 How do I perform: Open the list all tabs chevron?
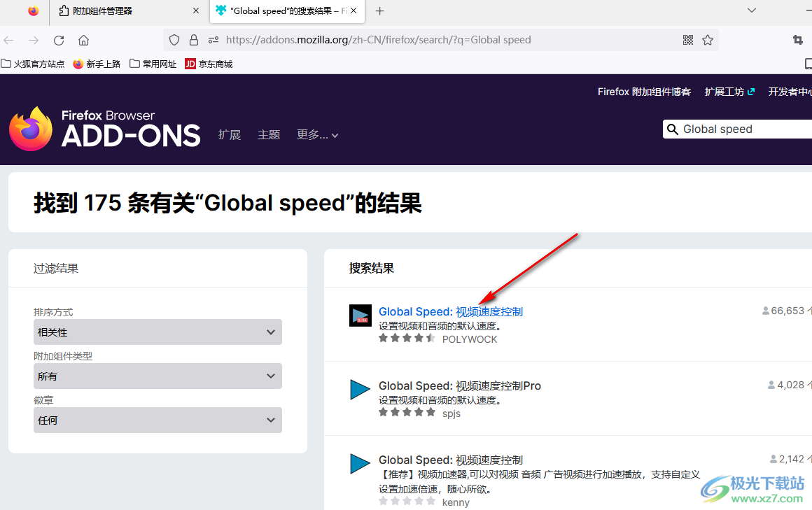752,10
